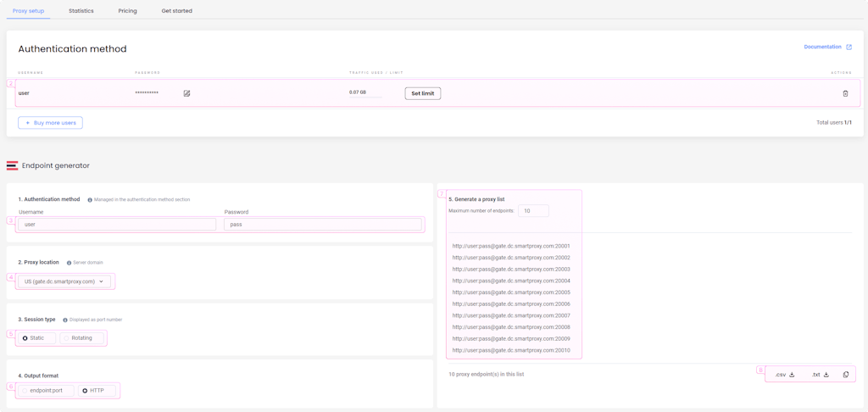Viewport: 868px width, 412px height.
Task: Click the endpoint ending in 20009
Action: pyautogui.click(x=511, y=339)
